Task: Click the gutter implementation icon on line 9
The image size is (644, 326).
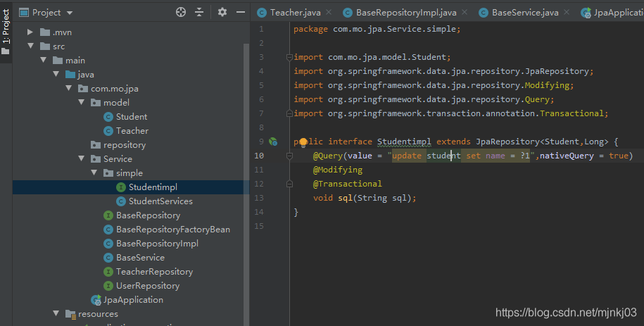Action: (273, 142)
